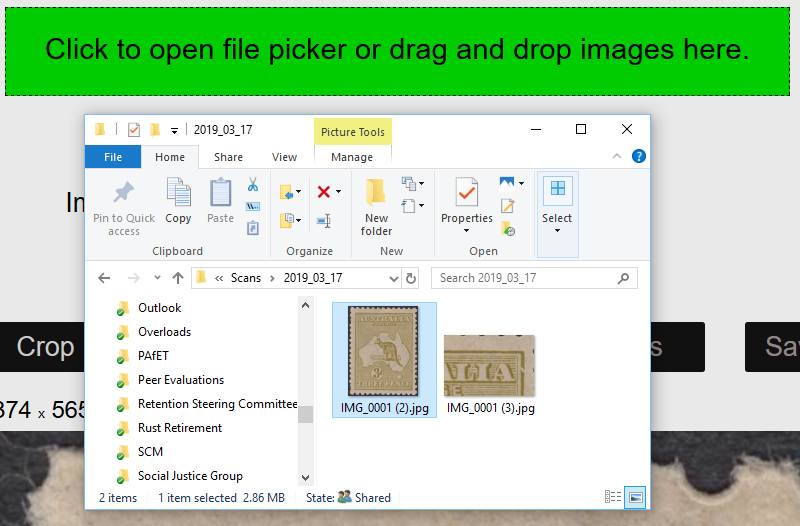Screen dimensions: 800x526
Task: Select the Overloads folder
Action: pos(164,332)
